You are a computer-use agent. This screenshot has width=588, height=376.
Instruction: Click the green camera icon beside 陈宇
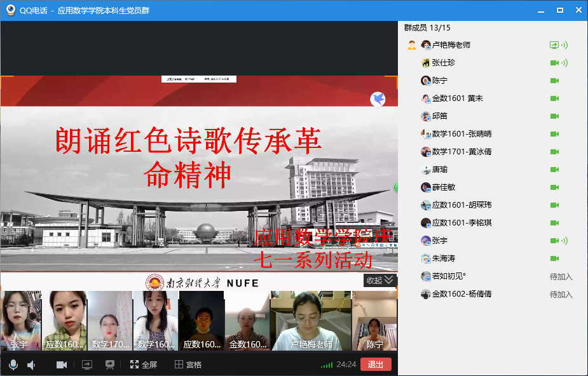point(554,81)
